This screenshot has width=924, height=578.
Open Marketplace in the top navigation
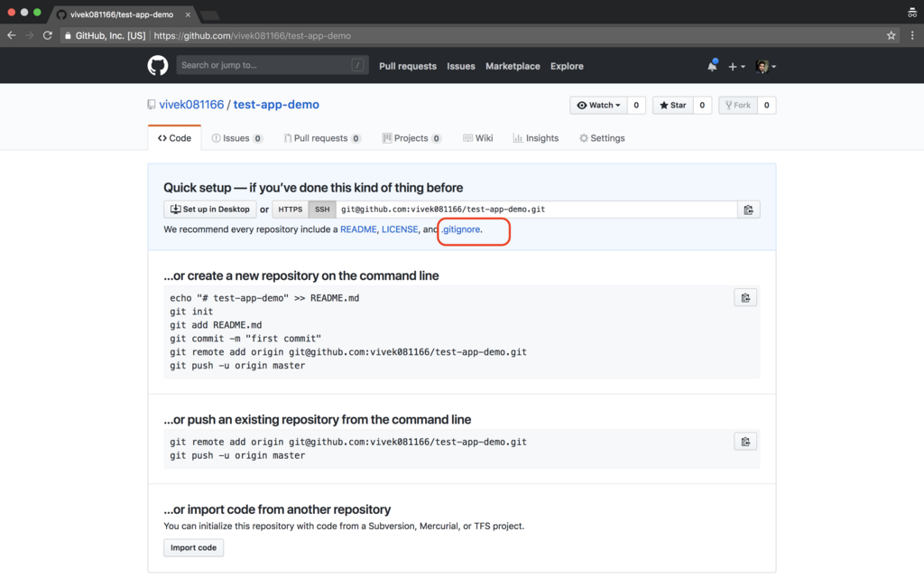point(513,66)
